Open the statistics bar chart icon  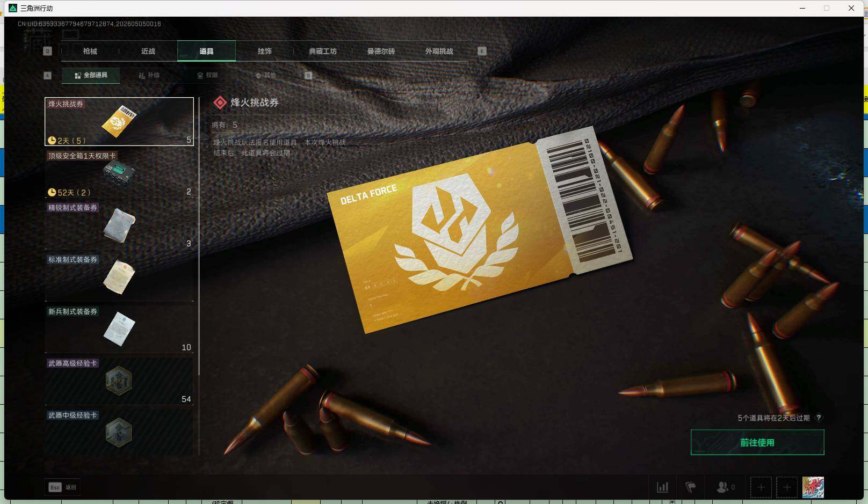[663, 487]
